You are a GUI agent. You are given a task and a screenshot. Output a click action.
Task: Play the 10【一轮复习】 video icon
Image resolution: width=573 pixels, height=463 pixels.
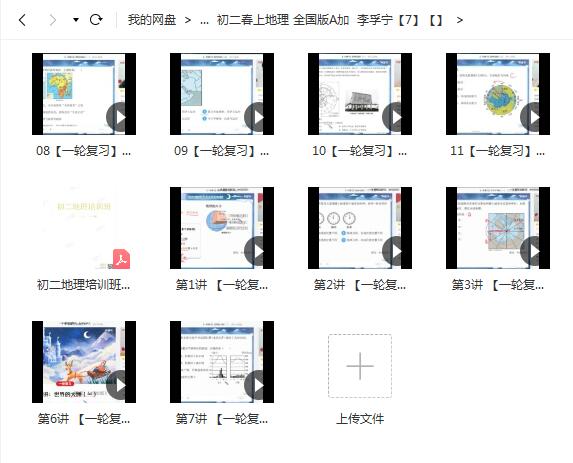coord(396,118)
